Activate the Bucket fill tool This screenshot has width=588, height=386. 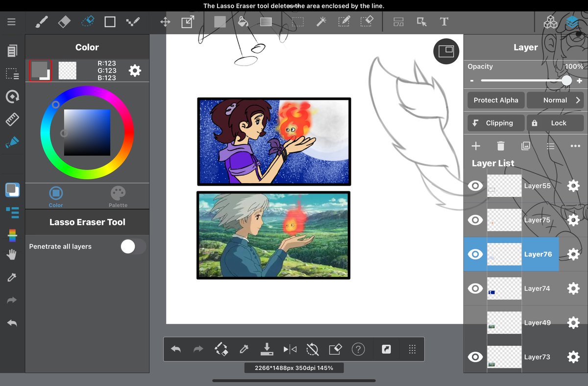pyautogui.click(x=243, y=22)
